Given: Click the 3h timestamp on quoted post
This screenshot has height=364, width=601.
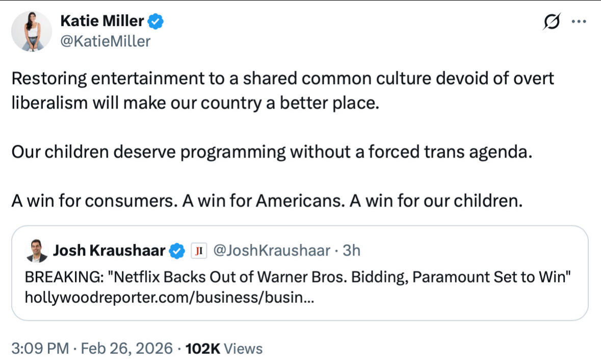Looking at the screenshot, I should tap(351, 250).
